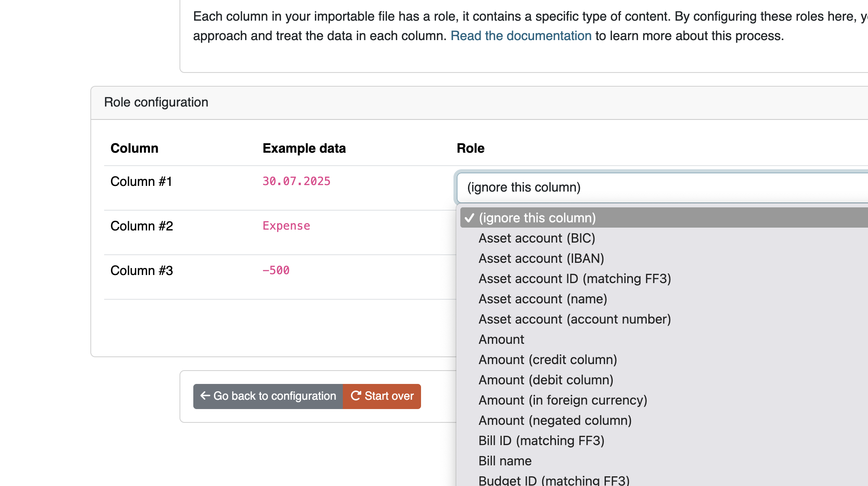Image resolution: width=868 pixels, height=486 pixels.
Task: Click the refresh icon on Start over button
Action: 356,396
